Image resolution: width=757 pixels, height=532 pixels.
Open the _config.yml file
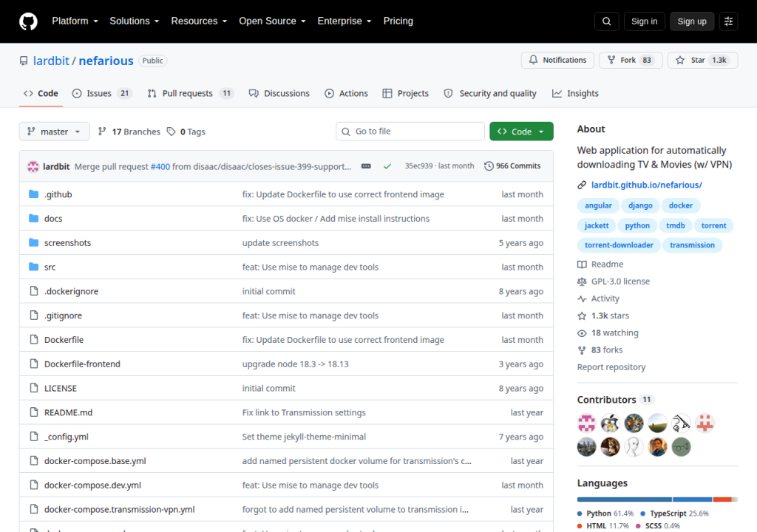coord(66,437)
